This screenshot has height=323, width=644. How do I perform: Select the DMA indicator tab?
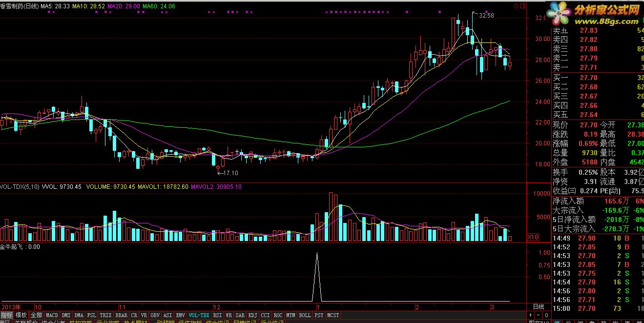click(79, 315)
